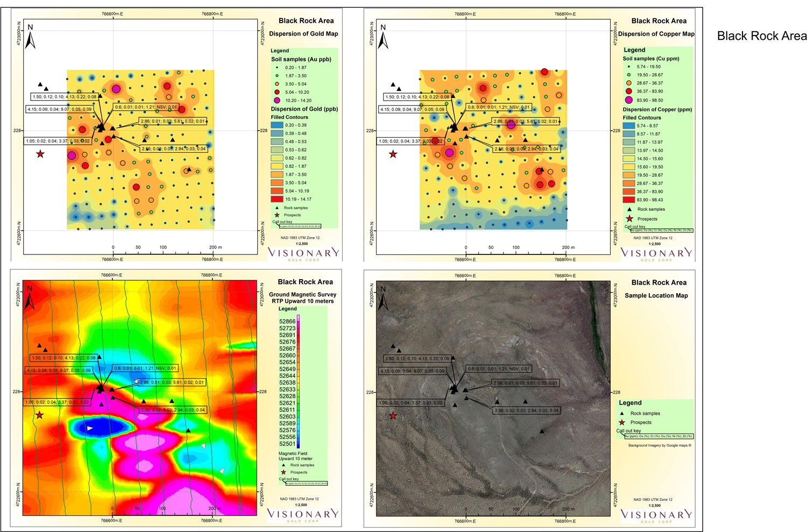Click the large Black Rock Area heading at right

coord(761,36)
